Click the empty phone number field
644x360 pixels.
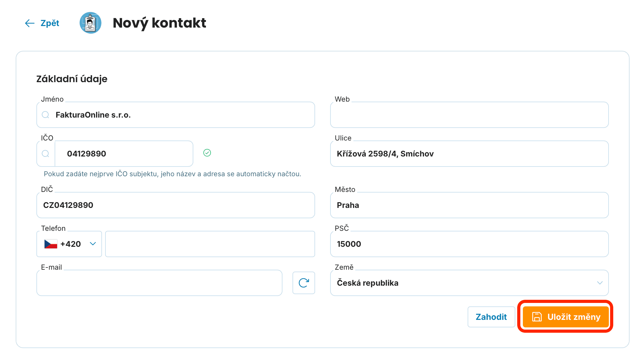[210, 244]
